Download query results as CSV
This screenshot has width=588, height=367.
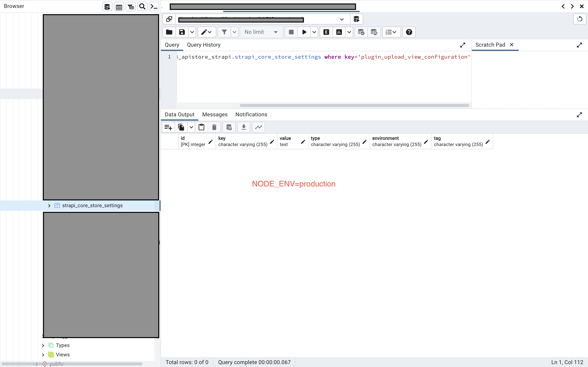coord(244,127)
